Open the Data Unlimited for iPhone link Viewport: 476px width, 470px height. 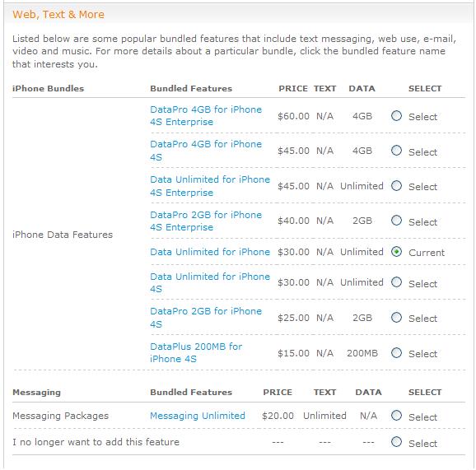tap(210, 252)
